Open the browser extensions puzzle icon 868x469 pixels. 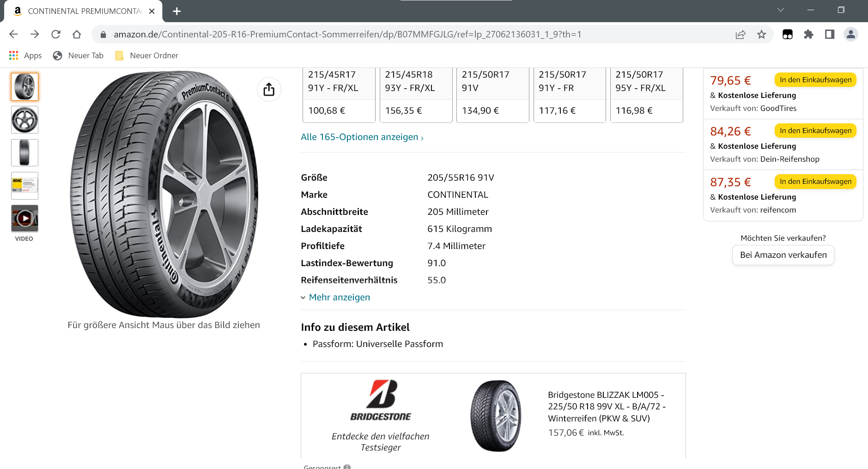click(x=808, y=34)
